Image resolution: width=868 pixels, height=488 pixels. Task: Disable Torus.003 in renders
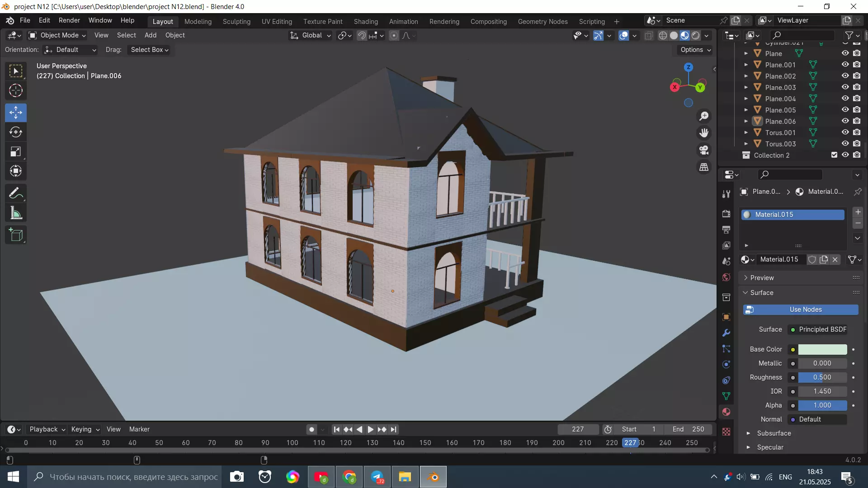(x=857, y=144)
